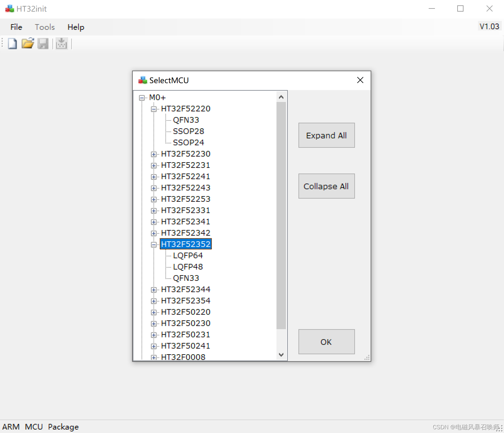Expand the HT32F52354 node
The width and height of the screenshot is (504, 433).
pyautogui.click(x=154, y=301)
